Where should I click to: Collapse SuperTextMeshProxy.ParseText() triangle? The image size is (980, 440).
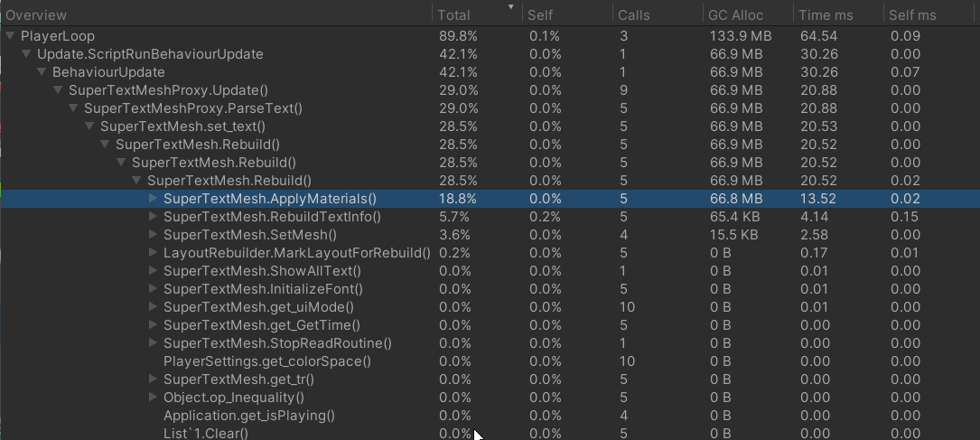pyautogui.click(x=73, y=108)
